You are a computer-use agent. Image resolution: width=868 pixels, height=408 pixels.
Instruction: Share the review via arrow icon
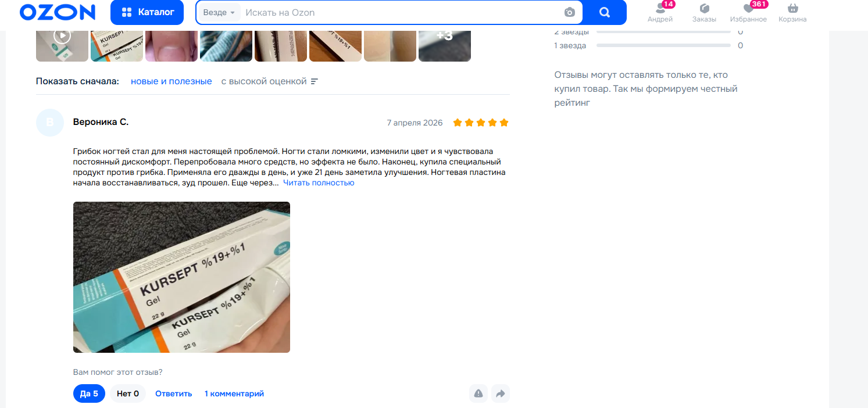[501, 393]
